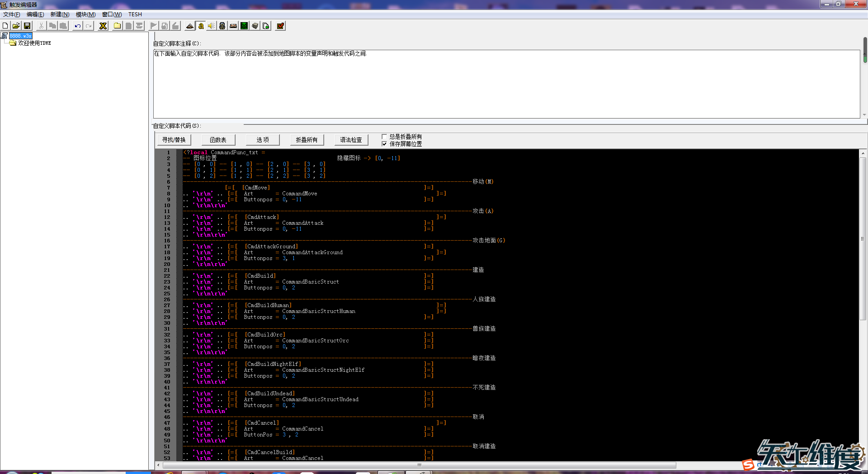
Task: Select the 欢迎使用YDWE folder in tree
Action: [x=34, y=43]
